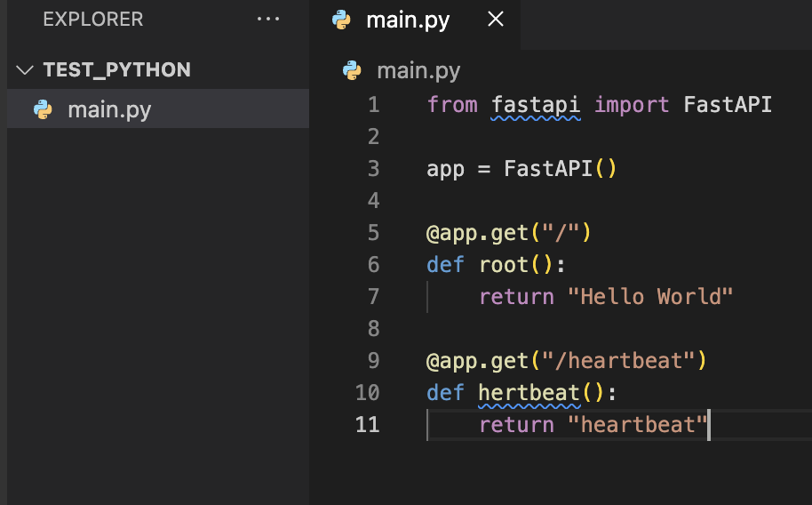Click the main.py breadcrumb label

coord(418,70)
